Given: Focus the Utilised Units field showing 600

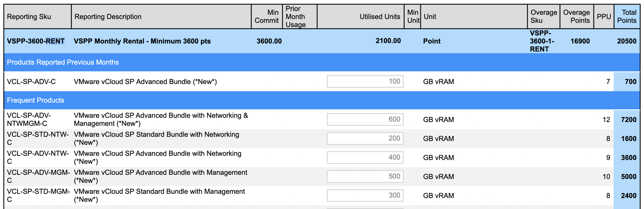Looking at the screenshot, I should coord(365,119).
